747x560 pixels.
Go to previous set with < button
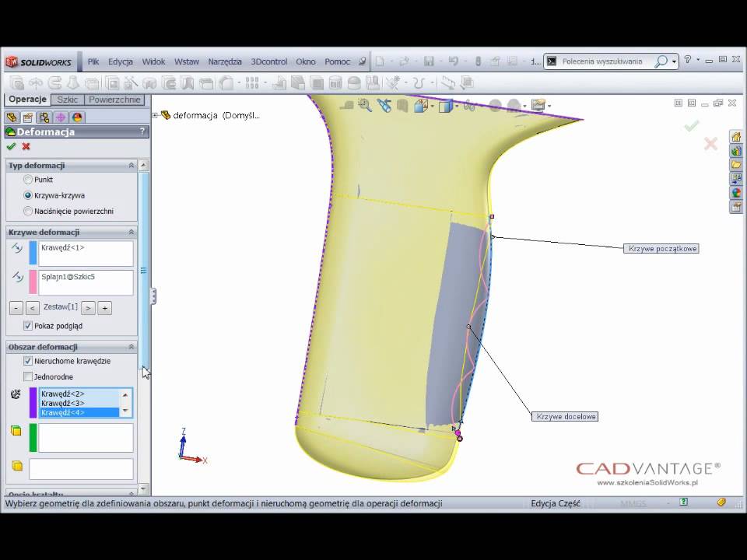tap(33, 308)
